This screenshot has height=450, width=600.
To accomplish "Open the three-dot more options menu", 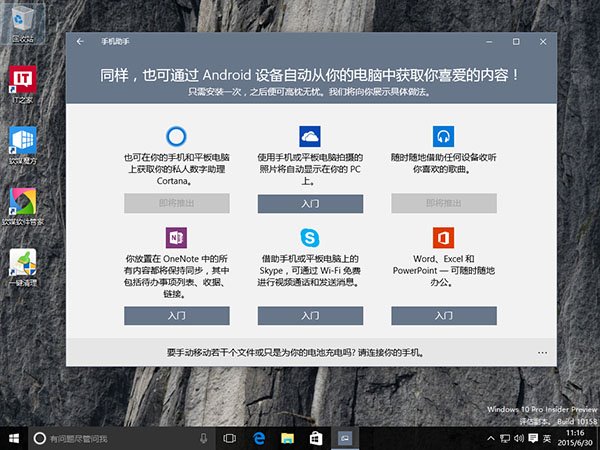I will [542, 353].
